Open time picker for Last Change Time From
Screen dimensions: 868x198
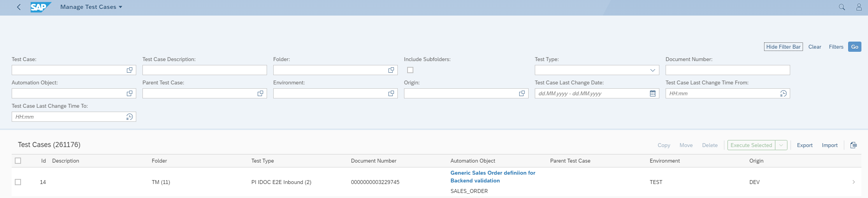[784, 93]
